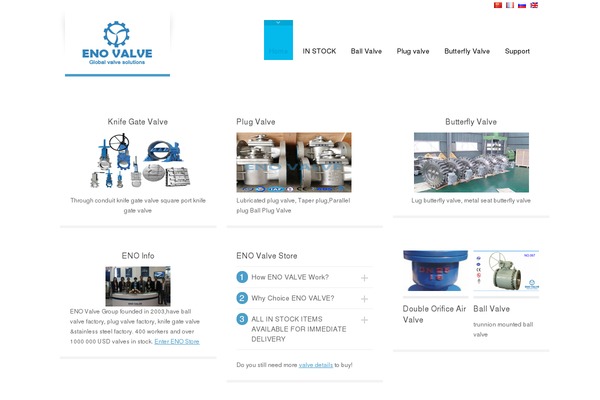The width and height of the screenshot is (600, 400).
Task: Open the IN STOCK menu item
Action: pos(319,51)
